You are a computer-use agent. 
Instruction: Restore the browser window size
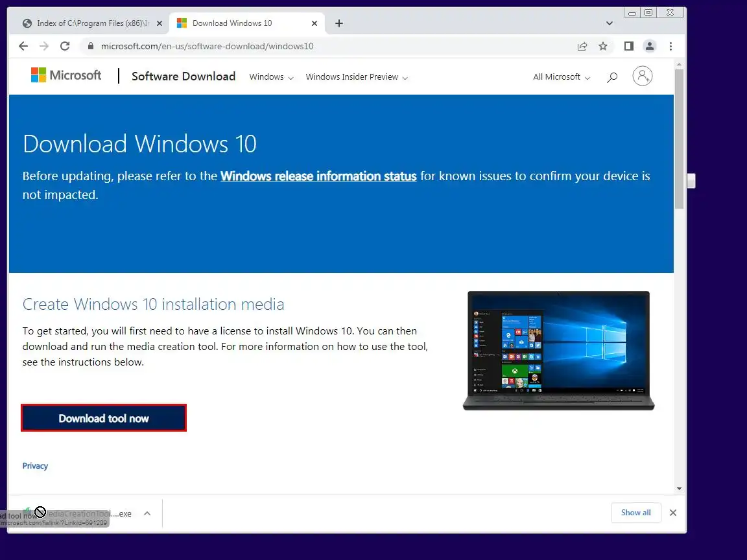648,13
